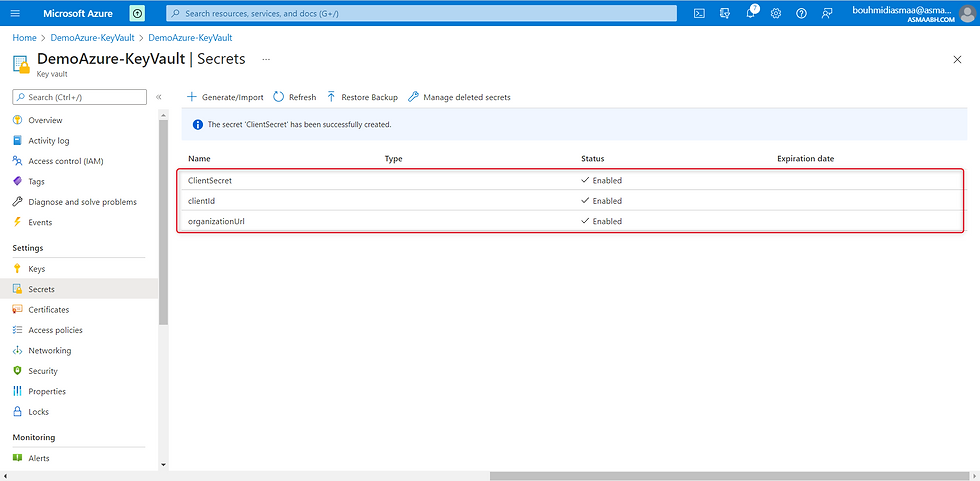The width and height of the screenshot is (980, 481).
Task: Open the ellipsis more options beside Secrets title
Action: click(x=266, y=59)
